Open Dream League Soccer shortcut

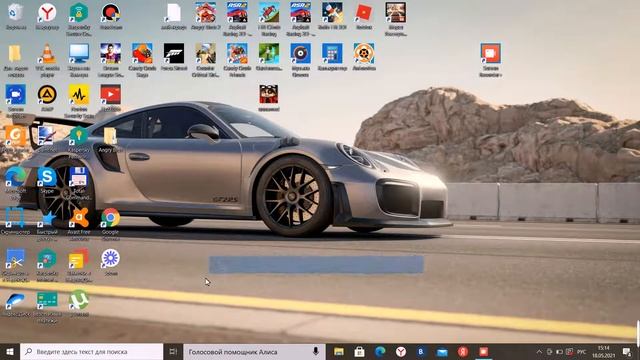click(111, 53)
